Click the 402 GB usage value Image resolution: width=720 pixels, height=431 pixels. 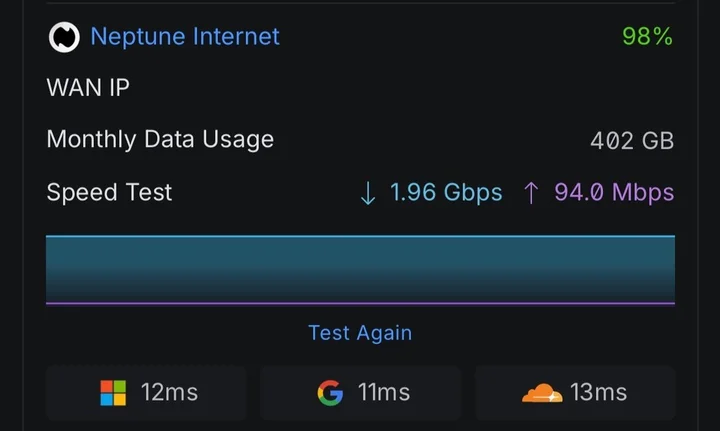632,141
